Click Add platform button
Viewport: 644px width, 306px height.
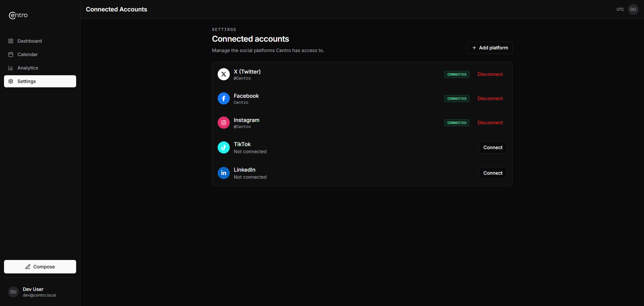click(490, 48)
